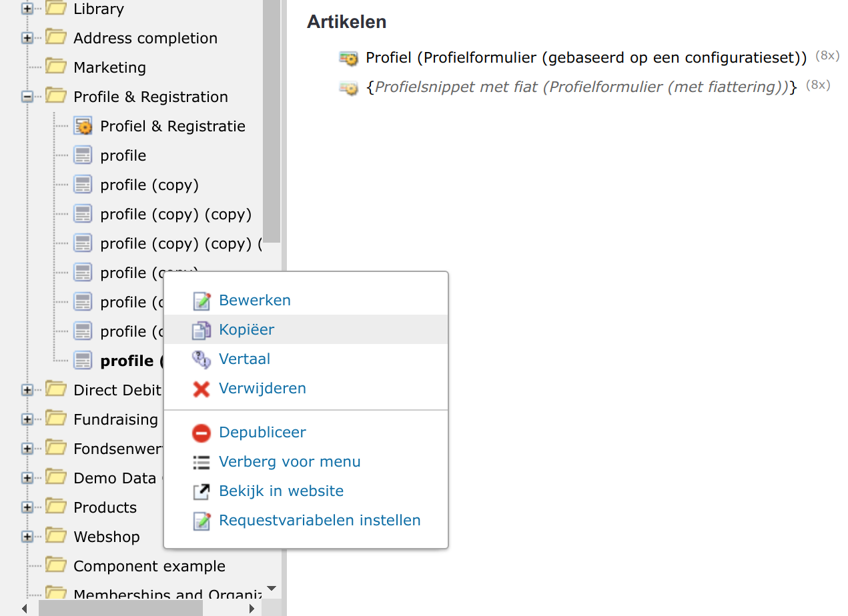The height and width of the screenshot is (616, 848).
Task: Click the Profiel article icon under Artikelen
Action: (x=348, y=58)
